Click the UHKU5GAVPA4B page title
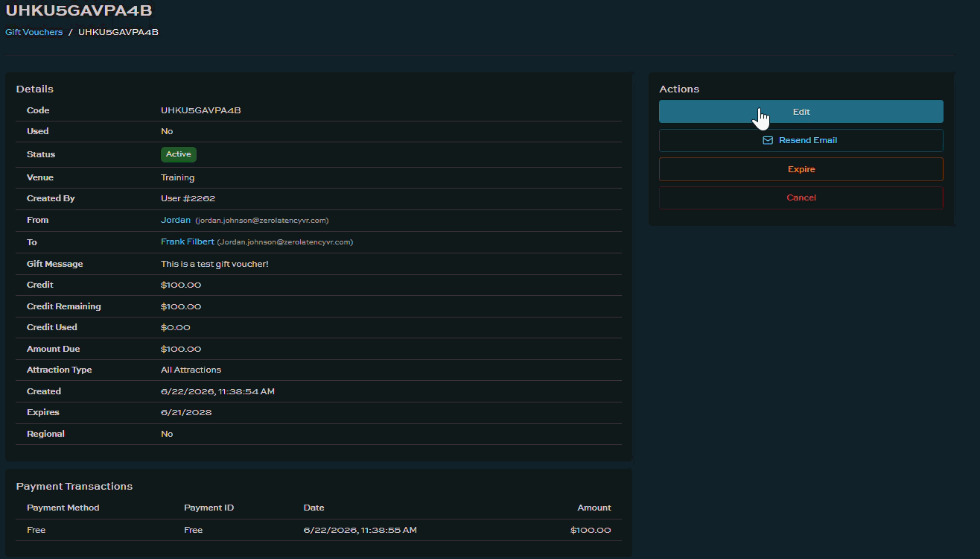 pyautogui.click(x=80, y=10)
